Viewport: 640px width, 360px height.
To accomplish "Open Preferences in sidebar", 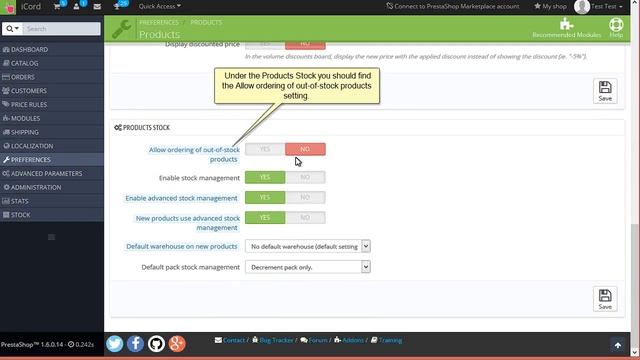I will click(52, 160).
